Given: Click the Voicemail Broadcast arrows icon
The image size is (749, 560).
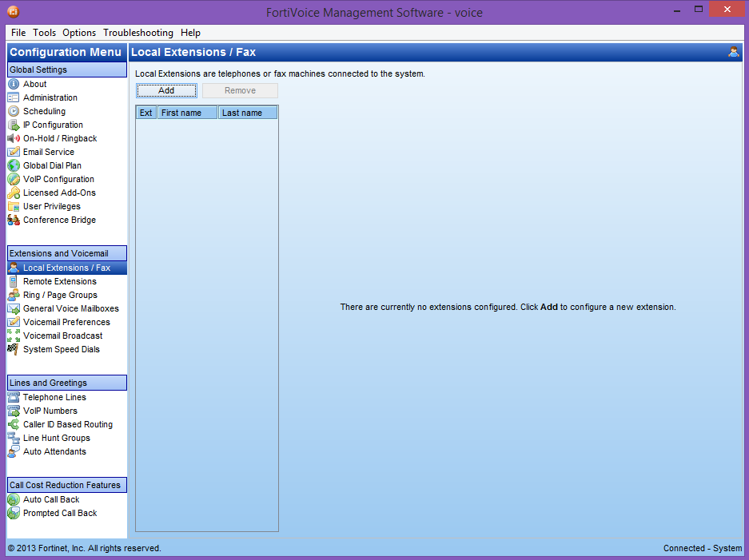Looking at the screenshot, I should (x=14, y=336).
